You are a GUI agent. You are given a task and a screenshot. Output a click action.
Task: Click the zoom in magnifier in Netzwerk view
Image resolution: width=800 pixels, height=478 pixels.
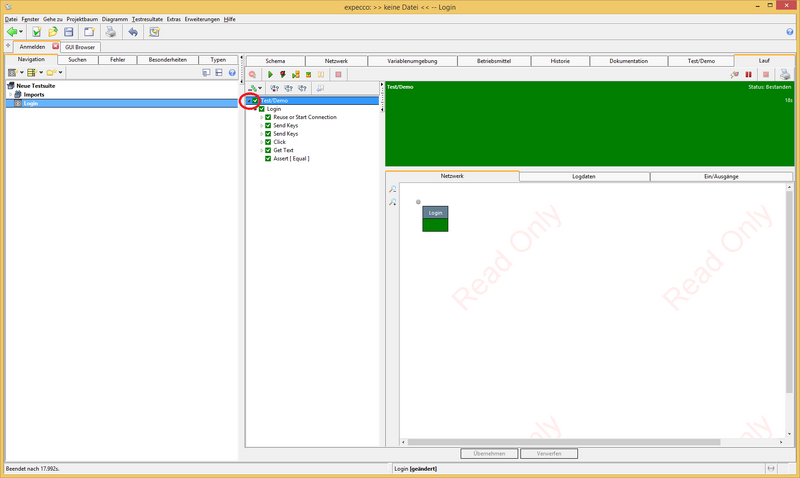[x=393, y=189]
